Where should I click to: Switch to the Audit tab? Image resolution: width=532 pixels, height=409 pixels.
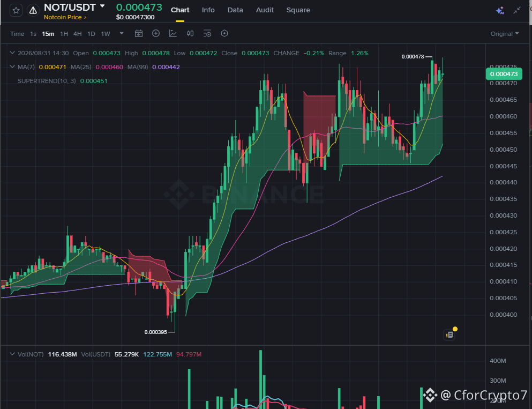tap(265, 10)
